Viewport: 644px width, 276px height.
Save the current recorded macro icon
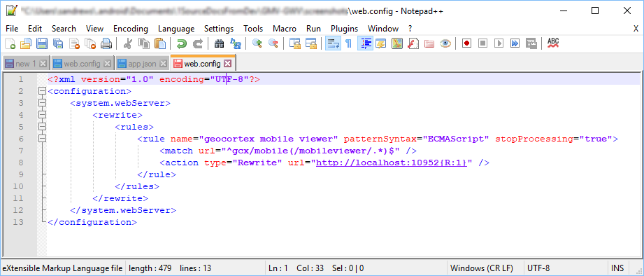531,43
